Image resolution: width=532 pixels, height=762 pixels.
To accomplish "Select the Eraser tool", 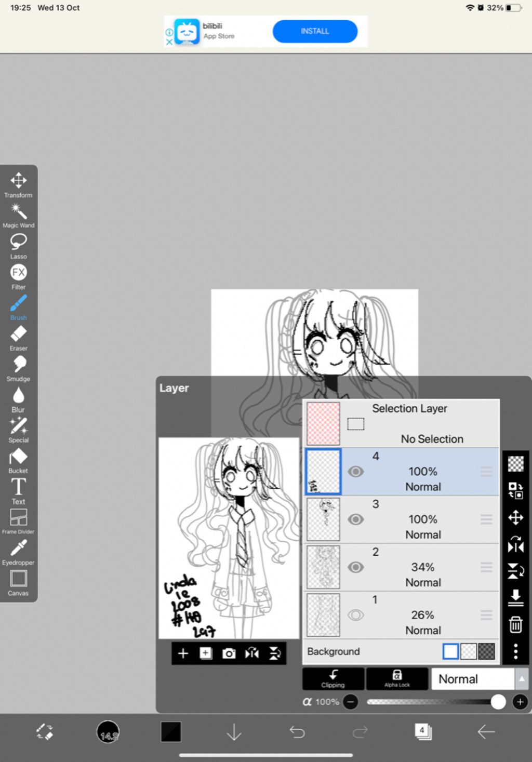I will coord(18,338).
